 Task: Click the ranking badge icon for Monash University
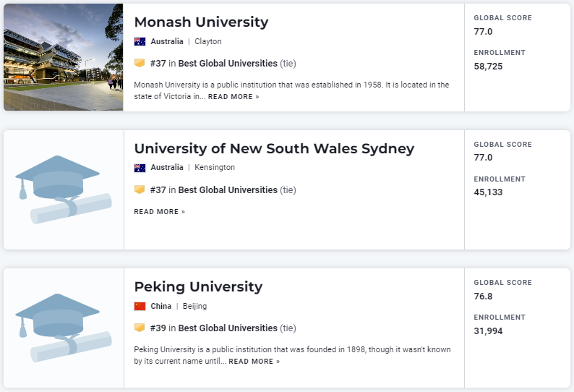click(140, 64)
